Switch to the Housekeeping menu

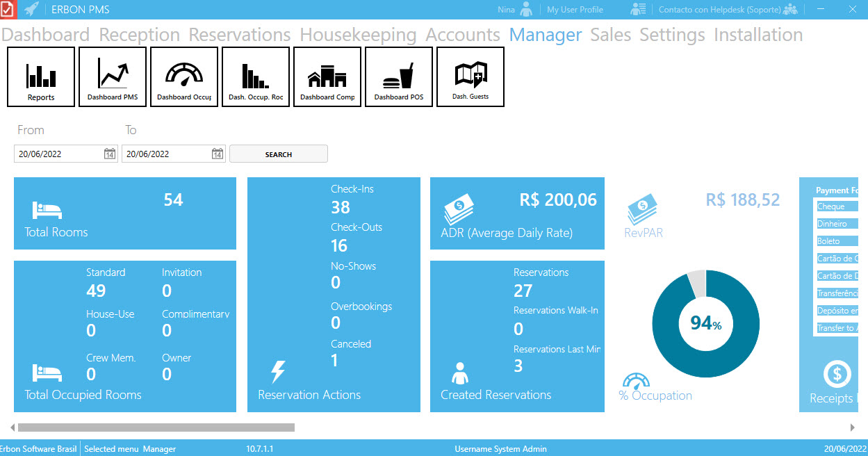tap(358, 35)
